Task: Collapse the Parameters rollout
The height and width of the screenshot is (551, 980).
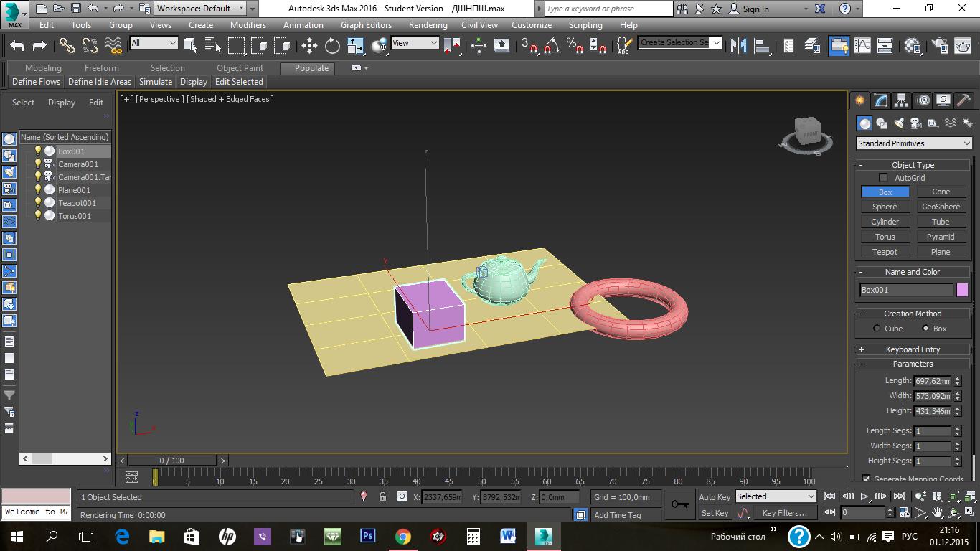Action: [x=913, y=364]
